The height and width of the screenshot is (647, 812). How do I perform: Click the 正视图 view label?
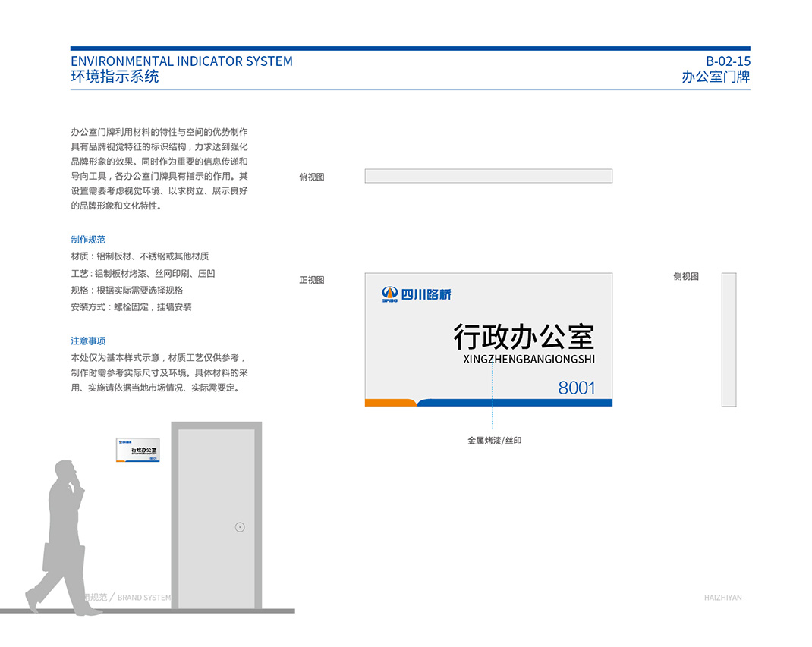coord(311,280)
